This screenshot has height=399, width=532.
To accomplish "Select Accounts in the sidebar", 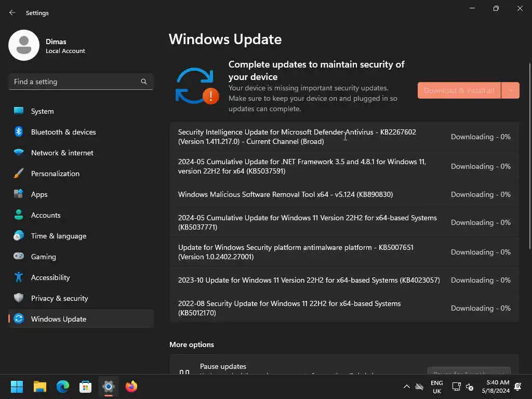I will (x=81, y=215).
